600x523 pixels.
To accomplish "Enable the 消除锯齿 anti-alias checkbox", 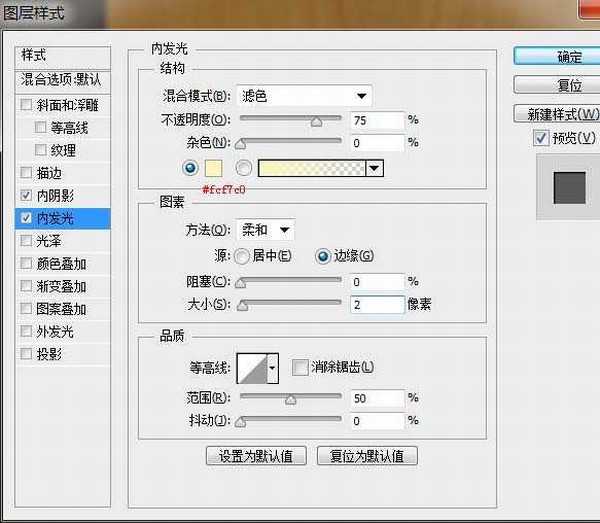I will tap(300, 368).
